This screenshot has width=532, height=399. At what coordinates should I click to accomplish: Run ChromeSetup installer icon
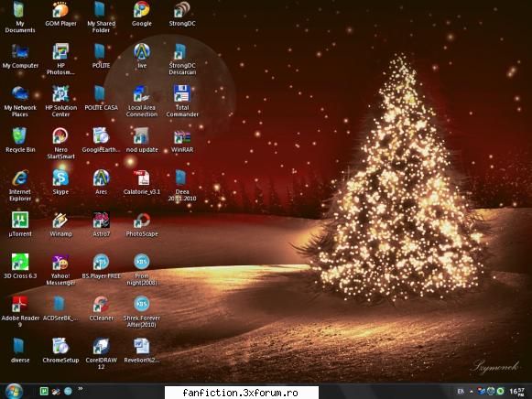pyautogui.click(x=60, y=346)
